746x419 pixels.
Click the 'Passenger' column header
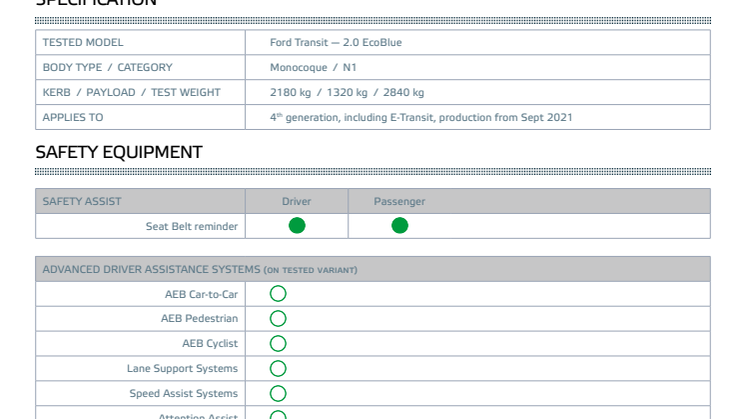click(x=399, y=201)
